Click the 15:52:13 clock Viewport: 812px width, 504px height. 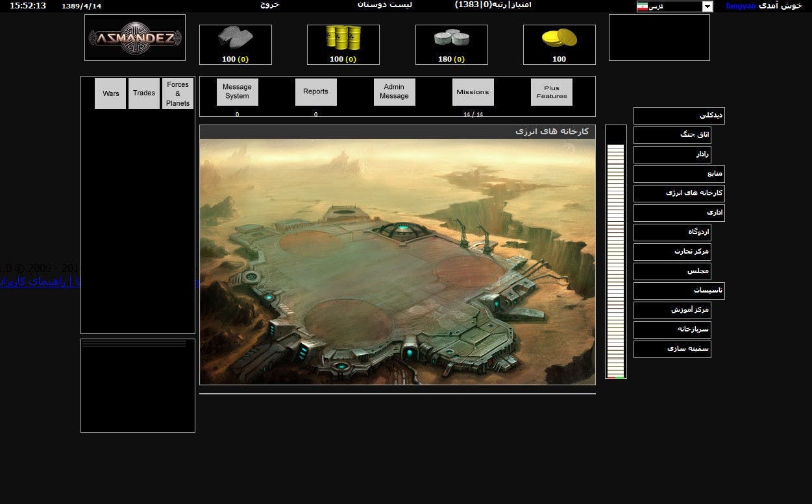(28, 5)
